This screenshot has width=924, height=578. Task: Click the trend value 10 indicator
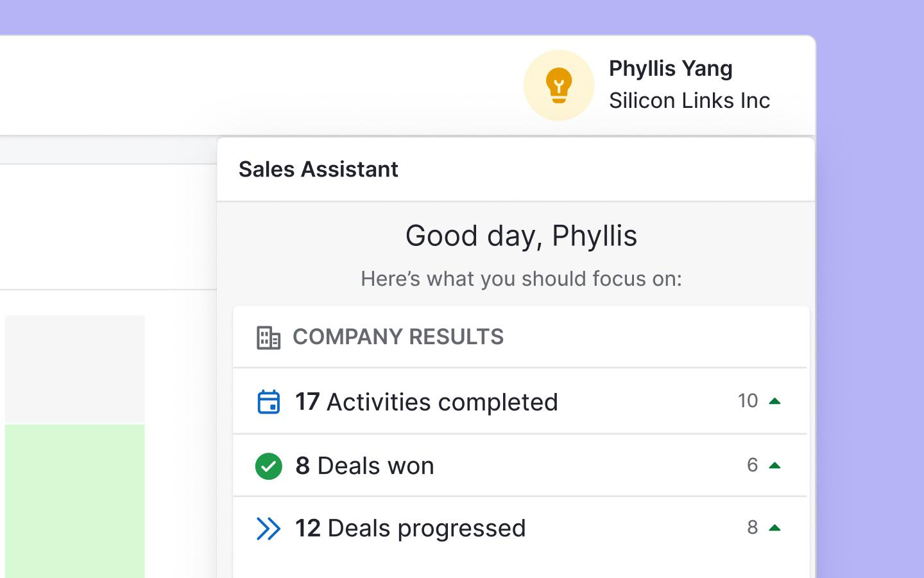pos(747,400)
